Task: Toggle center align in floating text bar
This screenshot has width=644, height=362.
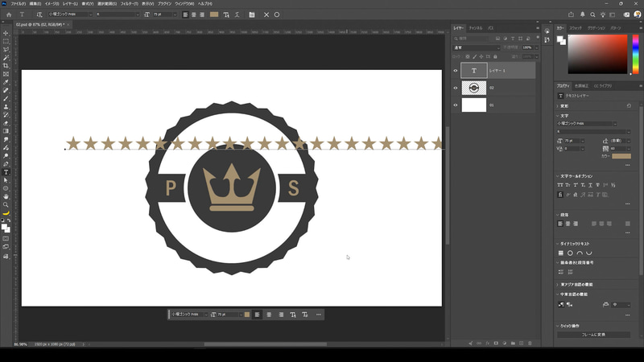Action: (269, 315)
